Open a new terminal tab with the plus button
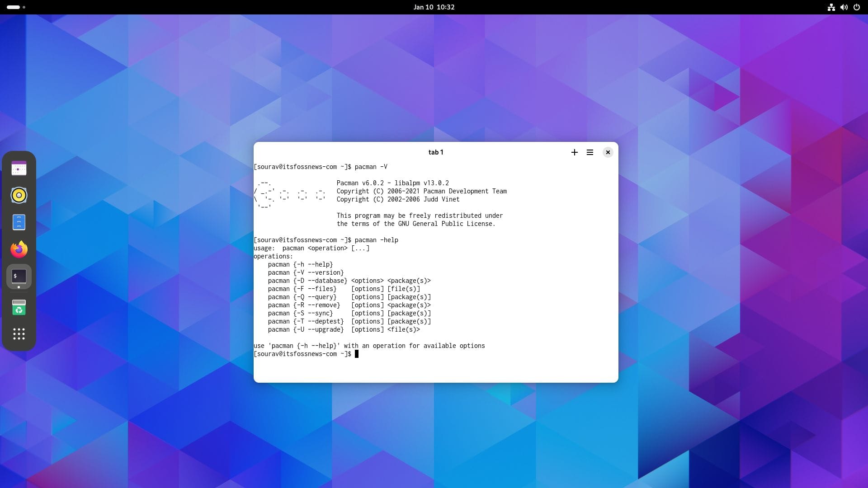The width and height of the screenshot is (868, 488). pyautogui.click(x=574, y=152)
